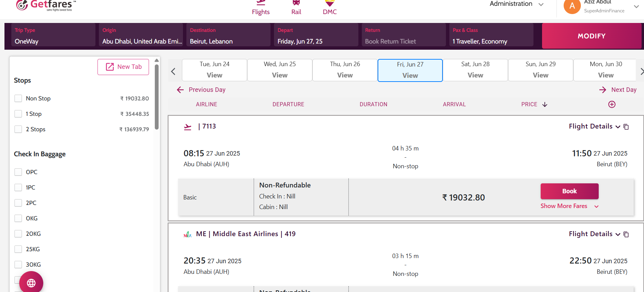This screenshot has height=292, width=644.
Task: Click the add column plus icon
Action: click(x=612, y=105)
